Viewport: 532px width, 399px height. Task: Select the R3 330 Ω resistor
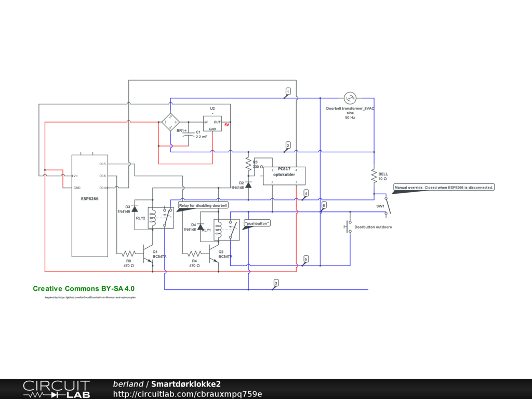(248, 165)
